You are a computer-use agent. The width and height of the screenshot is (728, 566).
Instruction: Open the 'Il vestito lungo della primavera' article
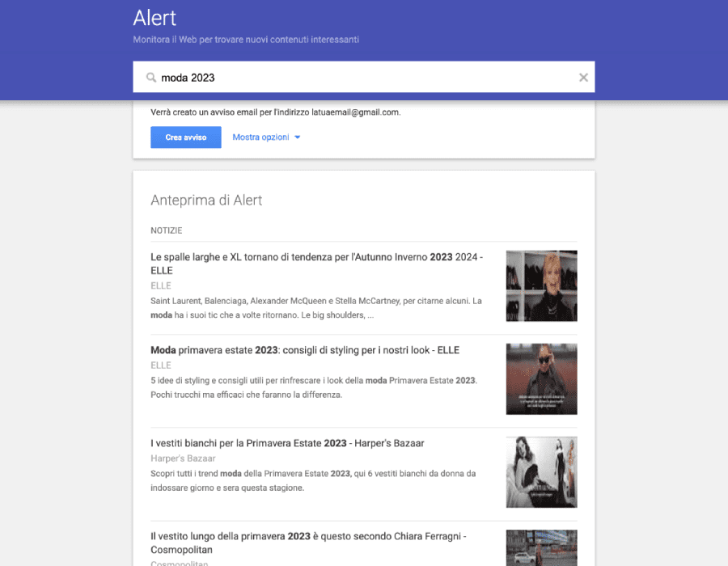[x=308, y=543]
